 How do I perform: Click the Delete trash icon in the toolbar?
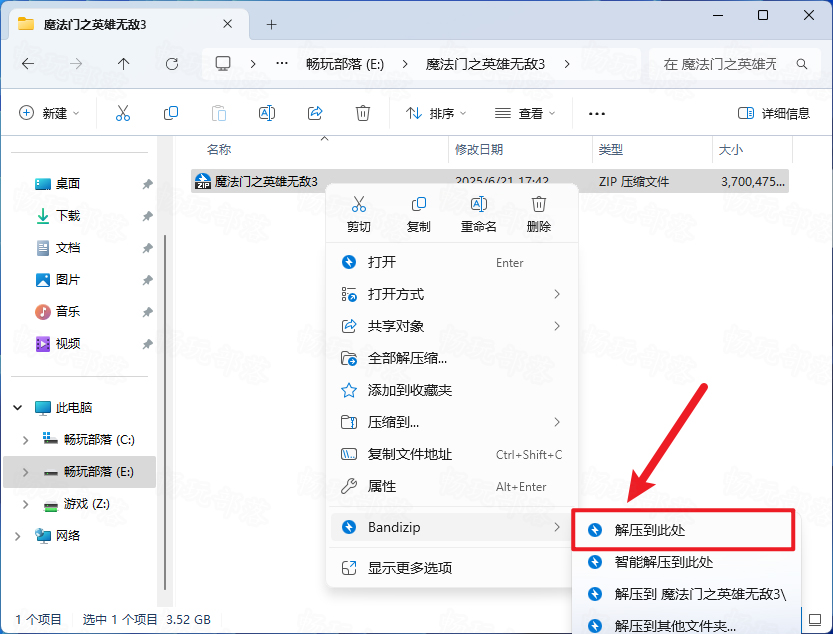[363, 113]
